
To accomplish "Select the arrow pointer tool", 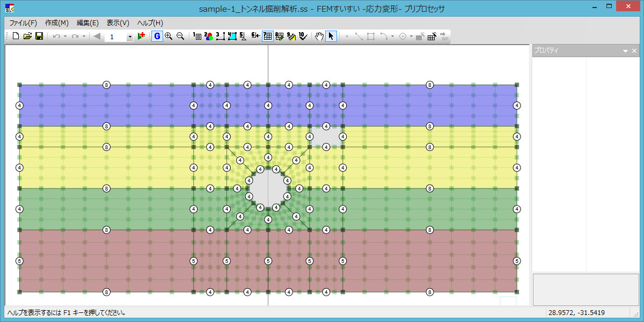I will [x=331, y=36].
